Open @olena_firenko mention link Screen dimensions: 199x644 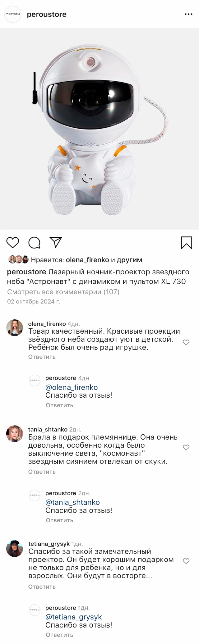click(72, 387)
